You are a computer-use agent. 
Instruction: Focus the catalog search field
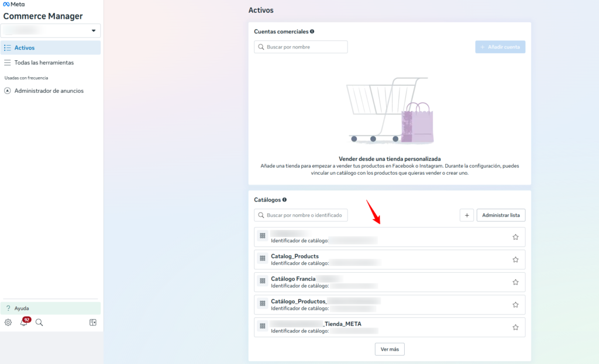tap(301, 215)
